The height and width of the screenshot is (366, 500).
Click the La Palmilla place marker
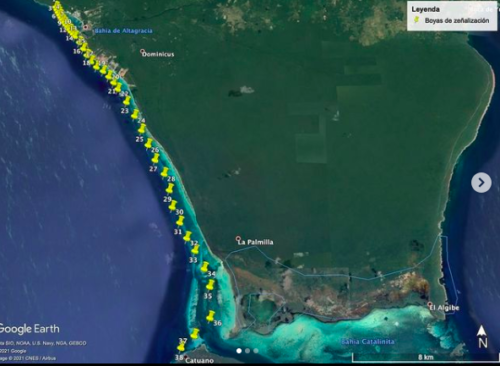[238, 239]
